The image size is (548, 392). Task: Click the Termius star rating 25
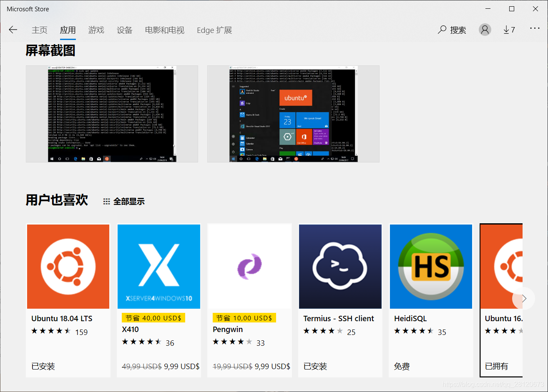(x=329, y=332)
